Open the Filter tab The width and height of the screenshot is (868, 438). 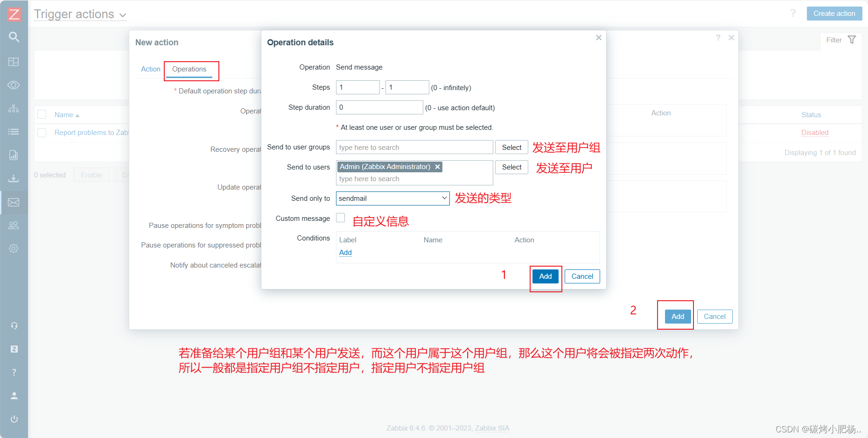click(x=841, y=40)
